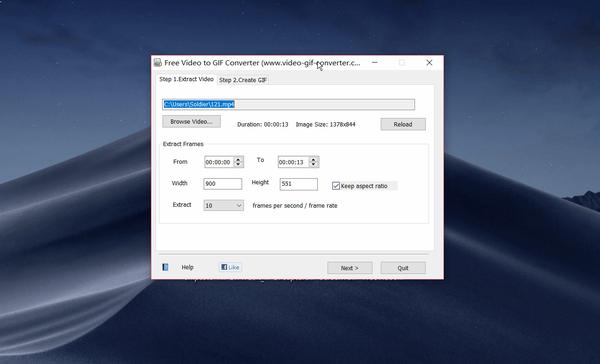The image size is (600, 364).
Task: Increase the To time with up arrow
Action: 313,159
